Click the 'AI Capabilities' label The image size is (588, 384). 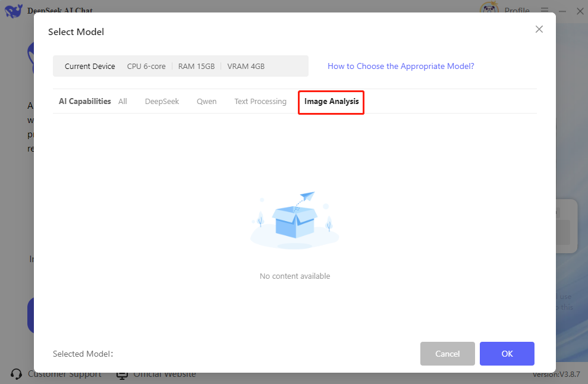[85, 101]
